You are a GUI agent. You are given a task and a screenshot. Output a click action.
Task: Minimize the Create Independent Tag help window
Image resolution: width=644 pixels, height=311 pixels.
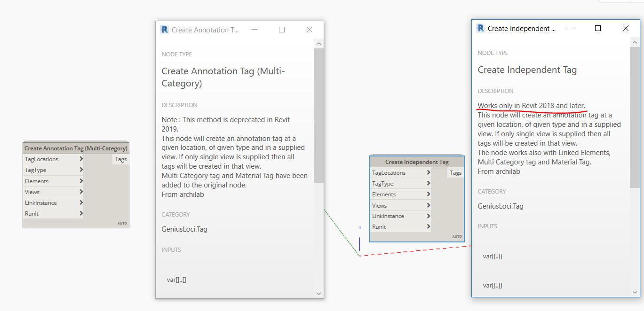pos(570,28)
